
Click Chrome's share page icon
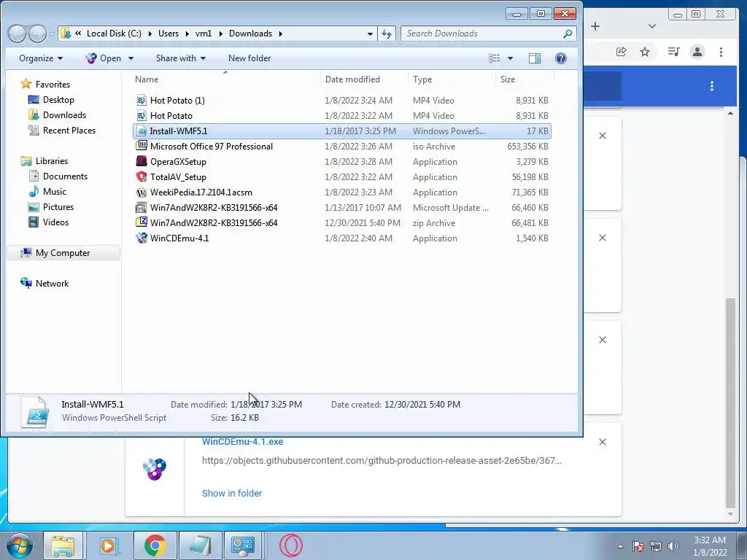point(621,52)
